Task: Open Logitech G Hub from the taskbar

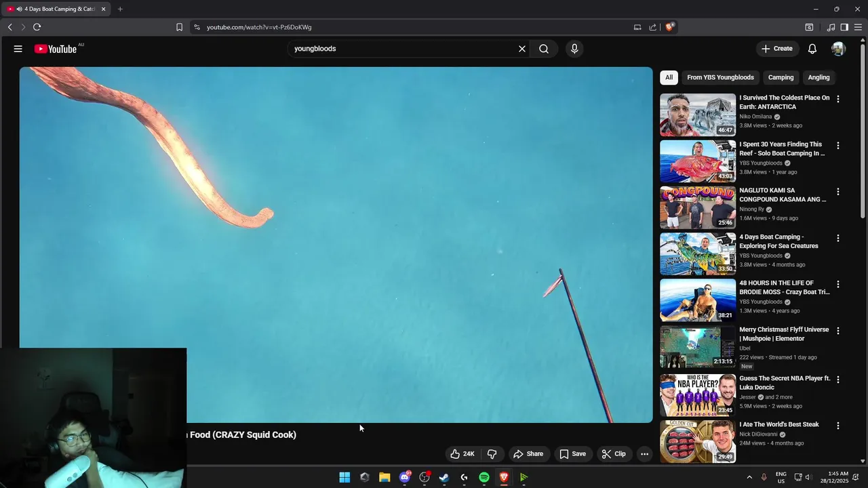Action: coord(465,477)
